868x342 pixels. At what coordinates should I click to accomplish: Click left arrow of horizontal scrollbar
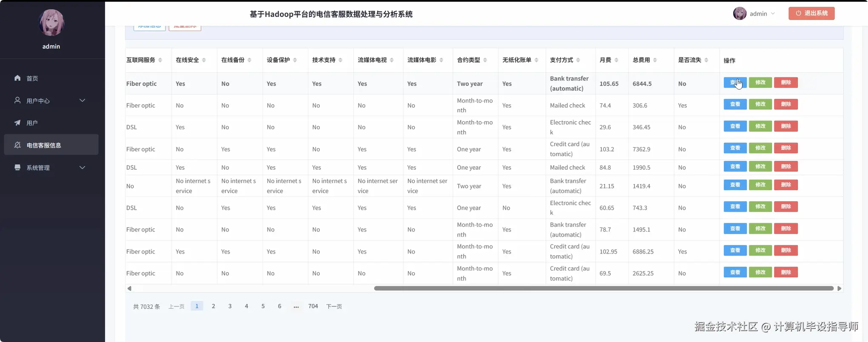(x=129, y=288)
